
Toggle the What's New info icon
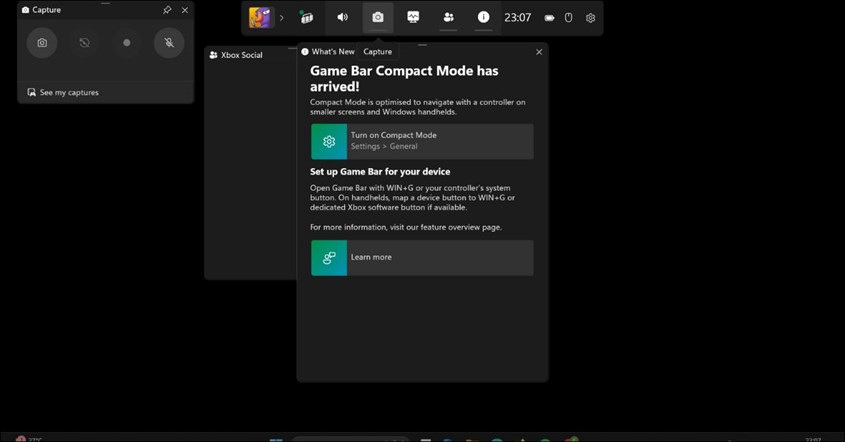tap(483, 17)
